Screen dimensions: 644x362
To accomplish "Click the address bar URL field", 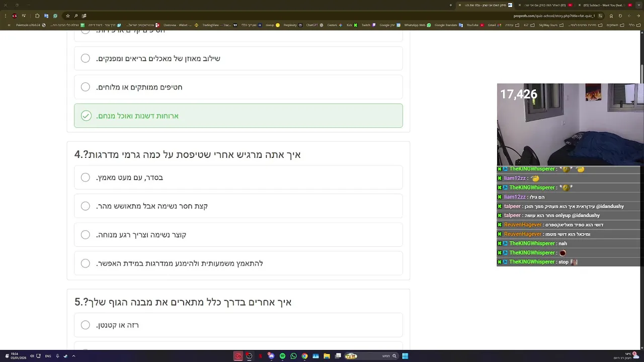I will [x=332, y=16].
